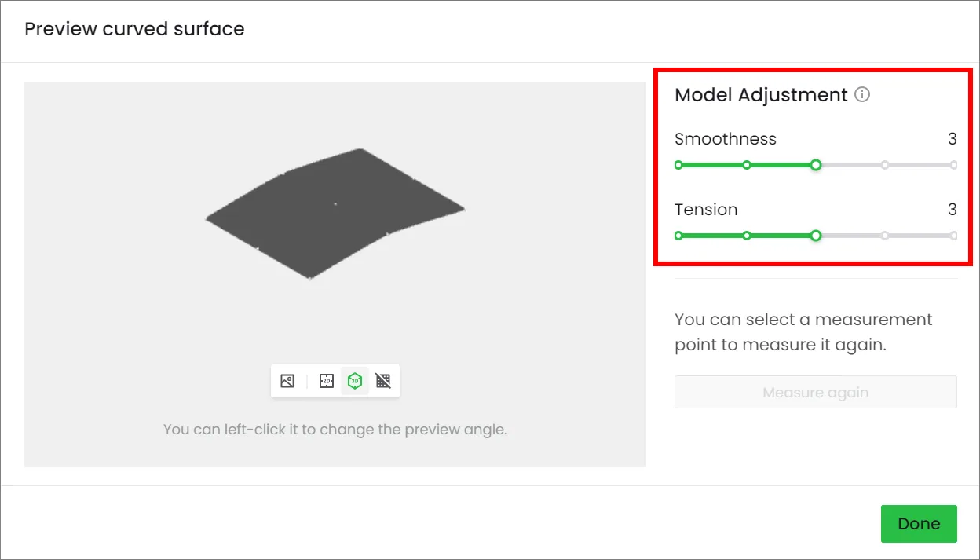This screenshot has height=560, width=980.
Task: Set Tension to the first stop
Action: point(678,236)
